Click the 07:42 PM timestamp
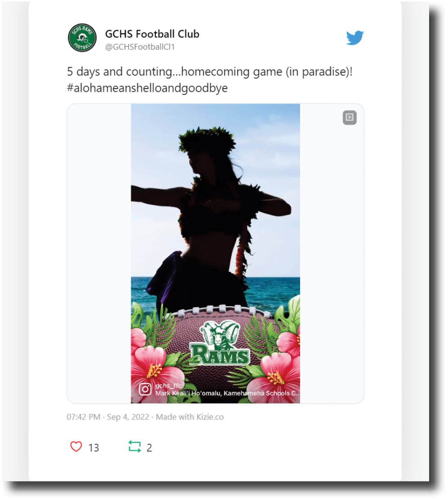Image resolution: width=448 pixels, height=500 pixels. tap(84, 417)
